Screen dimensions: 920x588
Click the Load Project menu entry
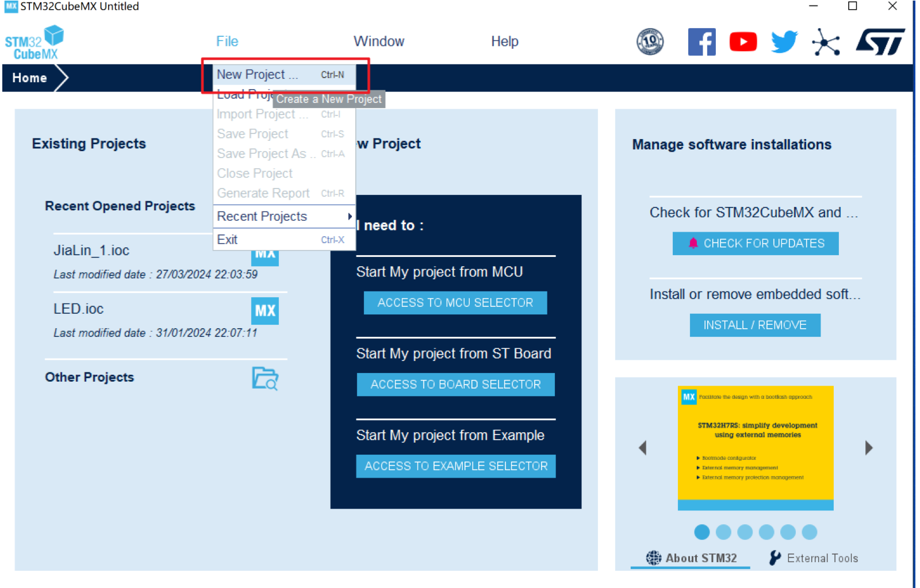(243, 94)
